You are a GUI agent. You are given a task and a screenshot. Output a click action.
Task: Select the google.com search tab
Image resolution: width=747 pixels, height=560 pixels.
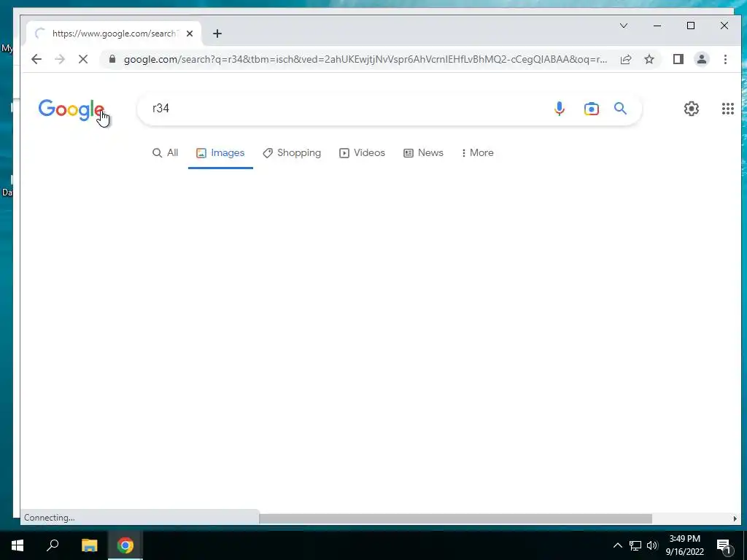pos(113,34)
